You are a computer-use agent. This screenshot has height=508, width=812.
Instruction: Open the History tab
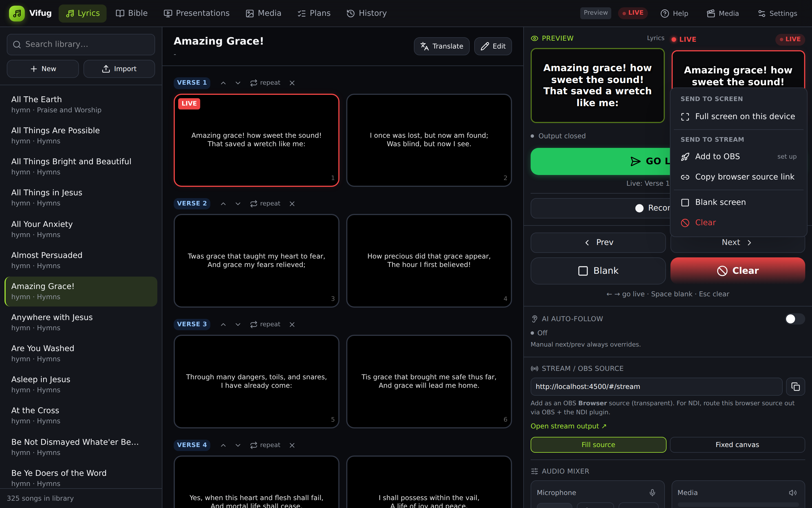tap(367, 14)
